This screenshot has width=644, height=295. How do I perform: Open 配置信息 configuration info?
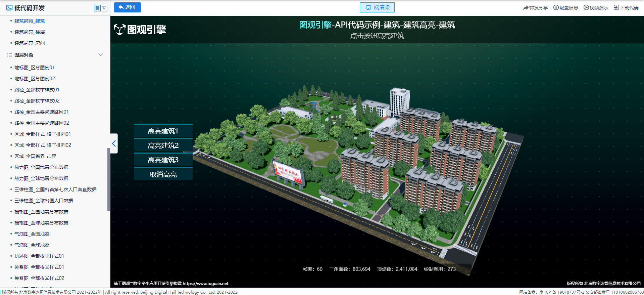[x=566, y=8]
